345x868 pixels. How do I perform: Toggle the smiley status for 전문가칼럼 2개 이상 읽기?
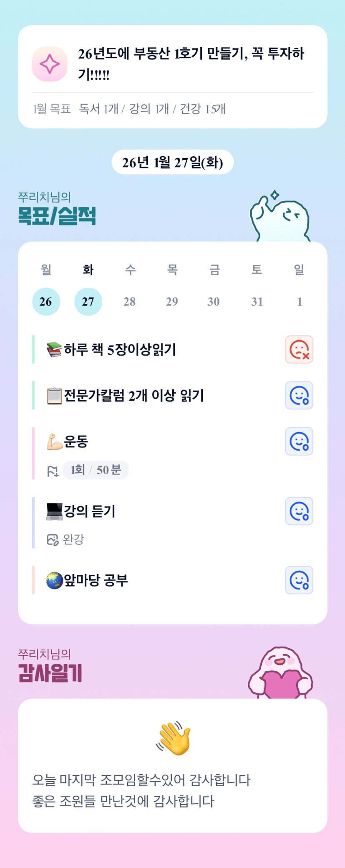299,395
